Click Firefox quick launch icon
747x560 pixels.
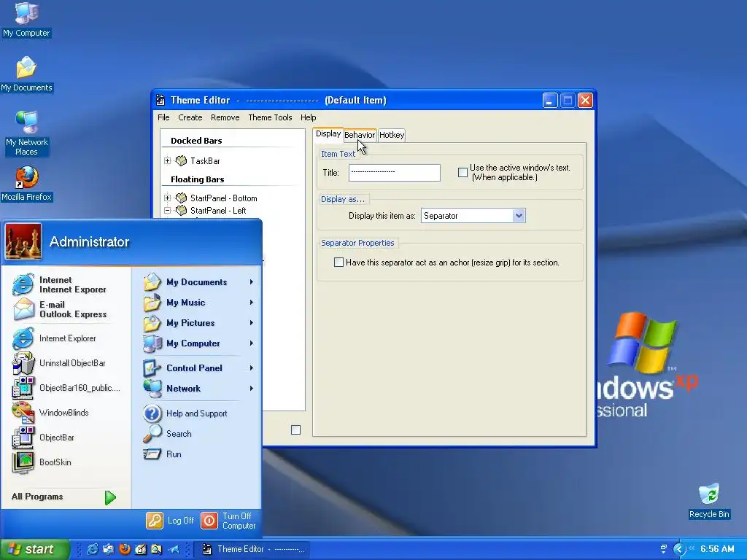125,549
